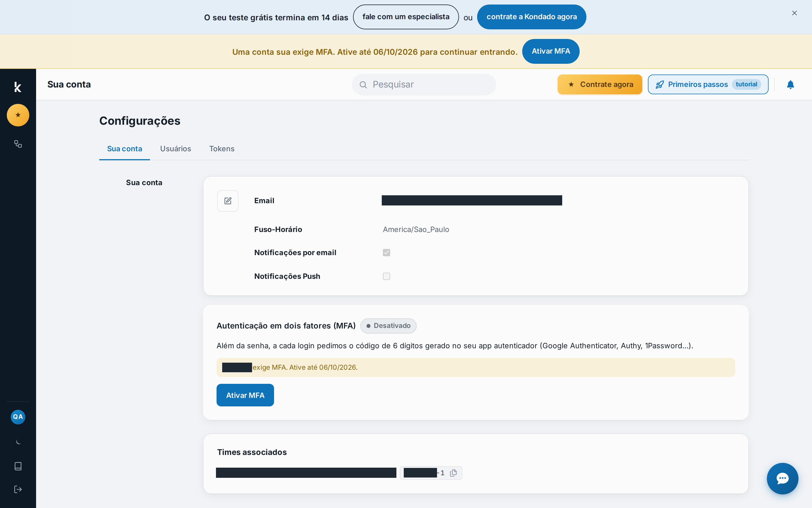Click Autenticação em dois fatores (MFA) heading
This screenshot has height=508, width=812.
click(x=286, y=326)
